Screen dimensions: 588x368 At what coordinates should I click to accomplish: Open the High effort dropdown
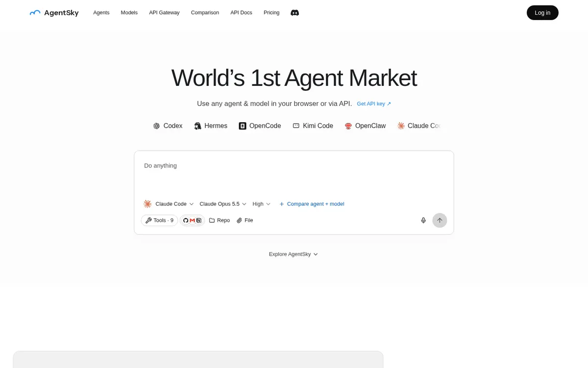[261, 204]
